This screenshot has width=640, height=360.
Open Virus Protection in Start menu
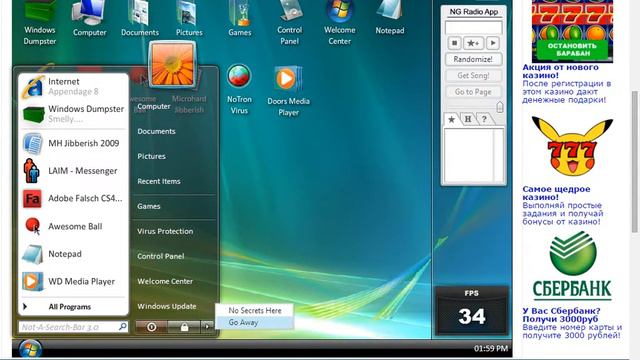click(x=165, y=231)
